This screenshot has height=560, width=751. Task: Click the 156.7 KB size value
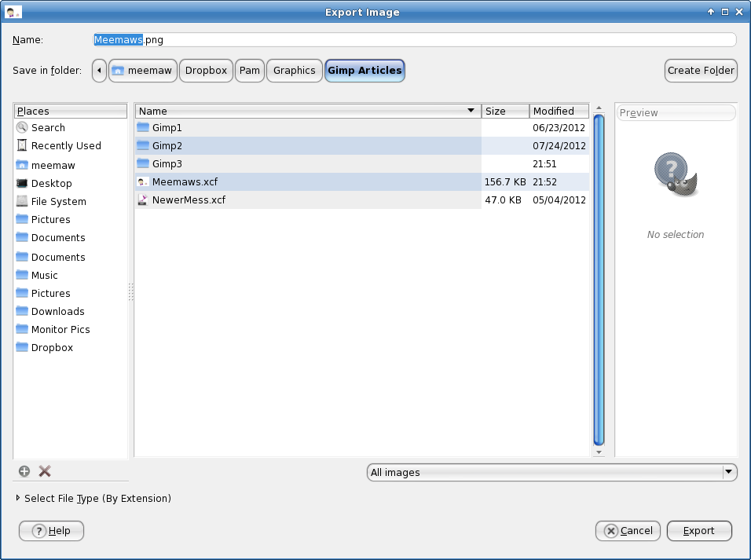[x=505, y=182]
